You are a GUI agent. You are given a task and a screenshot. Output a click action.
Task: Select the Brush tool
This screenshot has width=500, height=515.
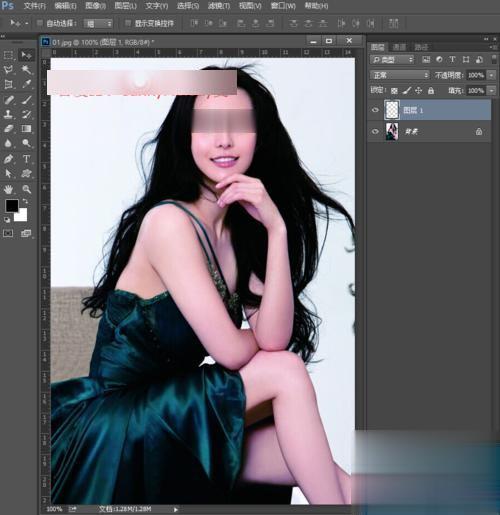26,99
